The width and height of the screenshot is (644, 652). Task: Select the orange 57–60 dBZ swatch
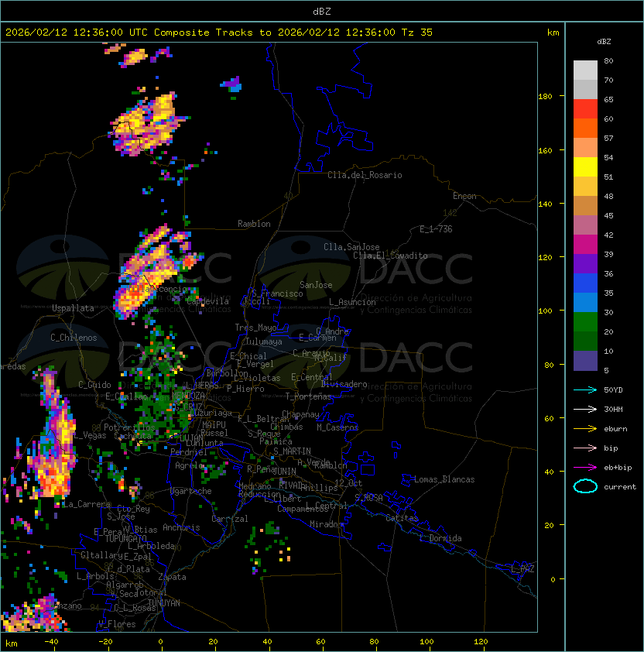(585, 129)
